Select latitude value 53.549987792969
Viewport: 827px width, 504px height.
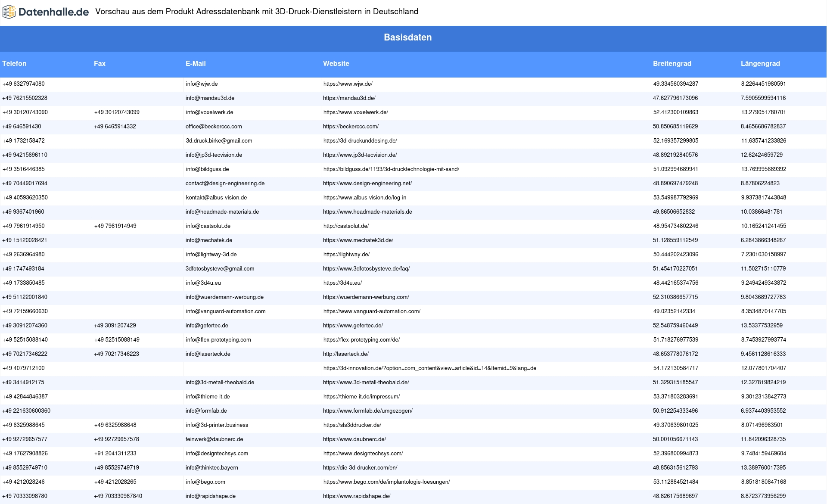point(676,198)
